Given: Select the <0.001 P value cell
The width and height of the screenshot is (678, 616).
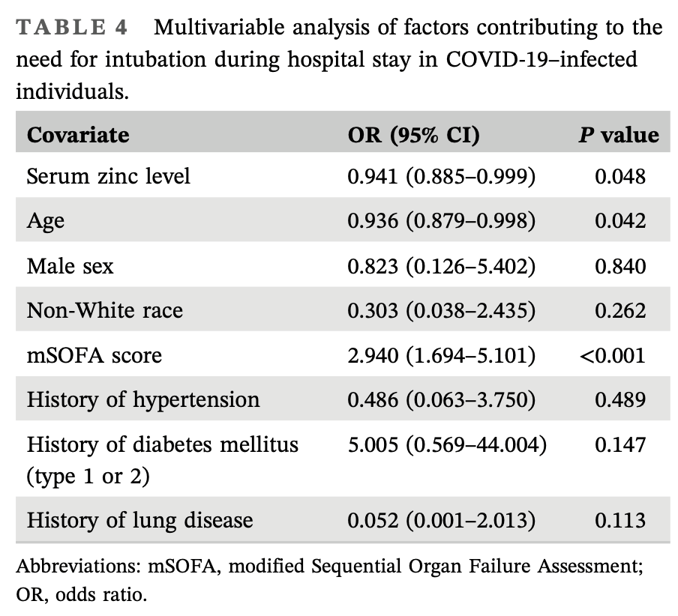Looking at the screenshot, I should click(x=612, y=354).
